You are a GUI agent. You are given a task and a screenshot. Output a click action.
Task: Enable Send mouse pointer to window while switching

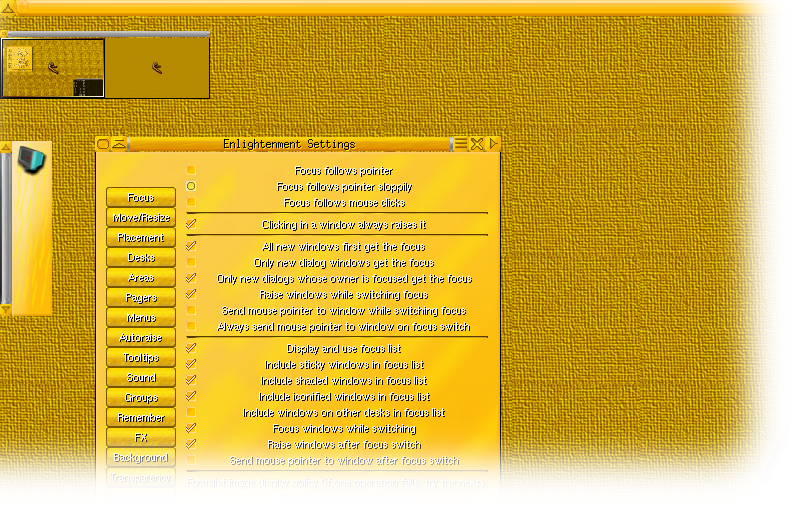click(x=191, y=310)
